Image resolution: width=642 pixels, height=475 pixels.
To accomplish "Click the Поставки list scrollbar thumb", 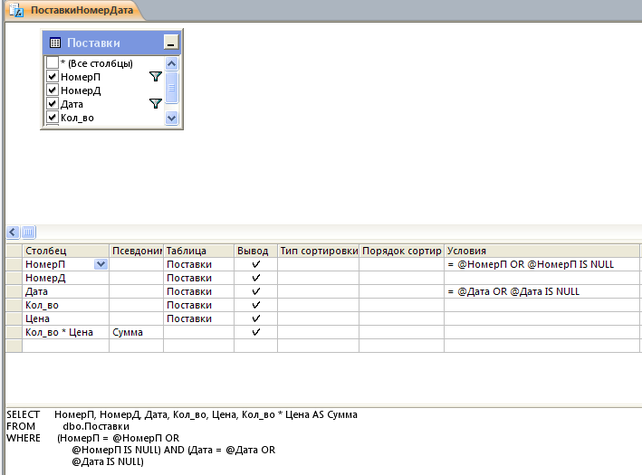I will tap(171, 88).
